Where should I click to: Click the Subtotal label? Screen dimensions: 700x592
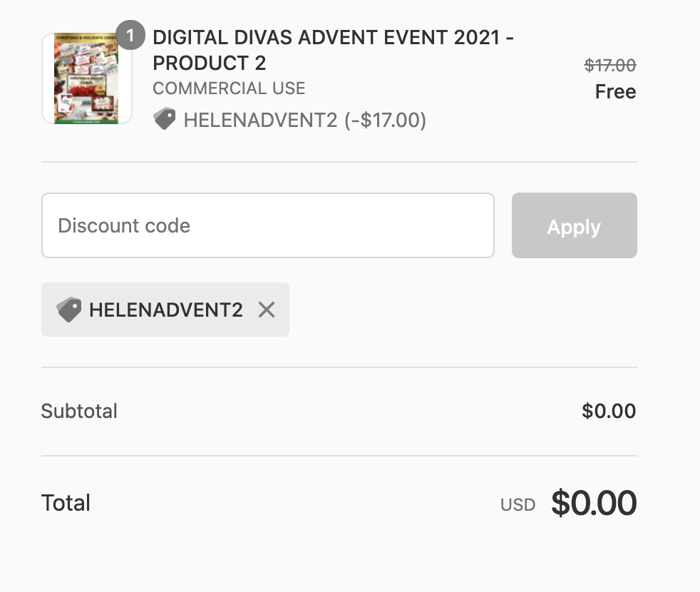coord(79,411)
